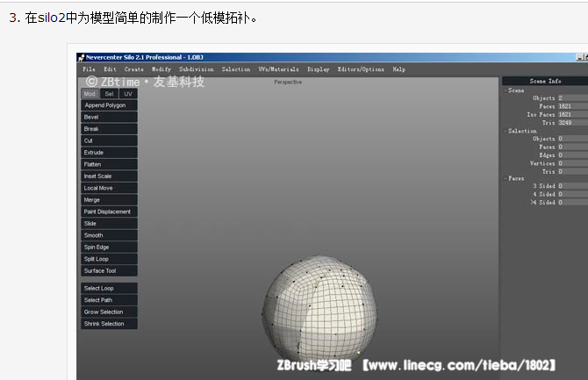This screenshot has height=380, width=588.
Task: Collapse the Selection section in Scene Info
Action: pos(506,131)
